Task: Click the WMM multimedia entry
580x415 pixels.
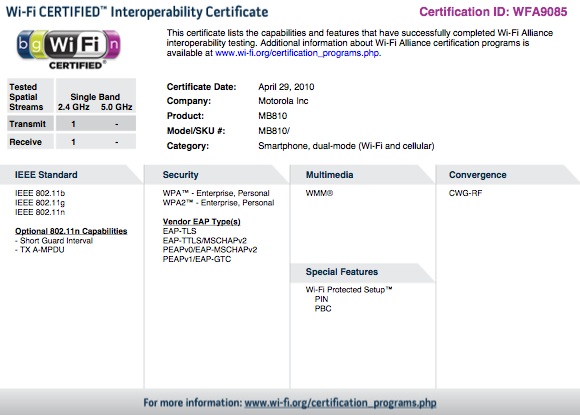Action: pyautogui.click(x=319, y=193)
